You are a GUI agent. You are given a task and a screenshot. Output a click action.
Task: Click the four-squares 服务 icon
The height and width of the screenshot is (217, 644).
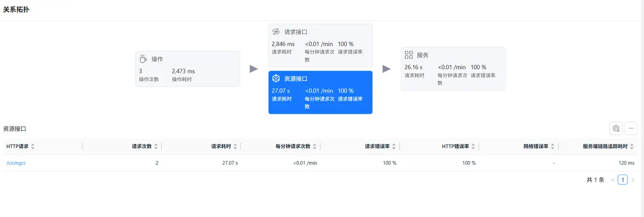click(408, 55)
